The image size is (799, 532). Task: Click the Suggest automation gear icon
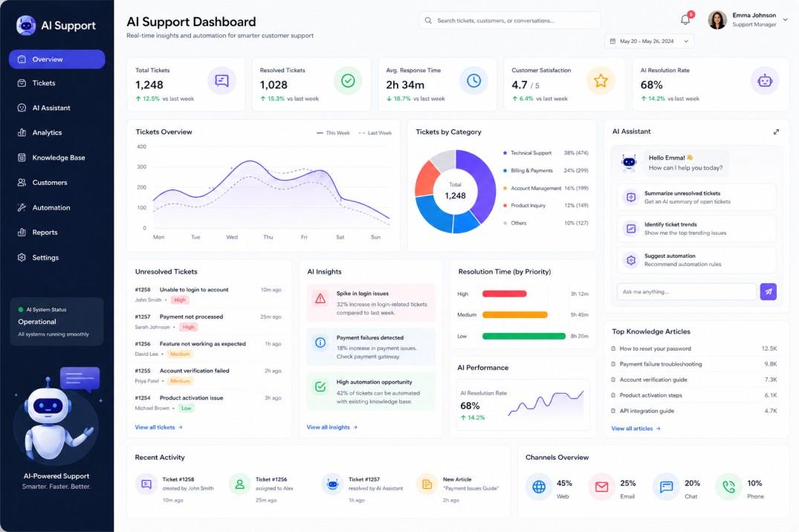pyautogui.click(x=631, y=260)
